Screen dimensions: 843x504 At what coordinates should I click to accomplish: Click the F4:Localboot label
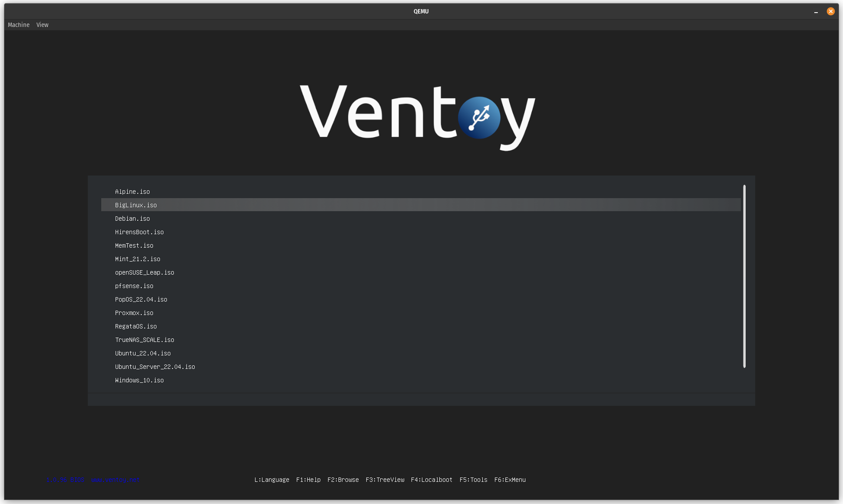click(x=431, y=480)
